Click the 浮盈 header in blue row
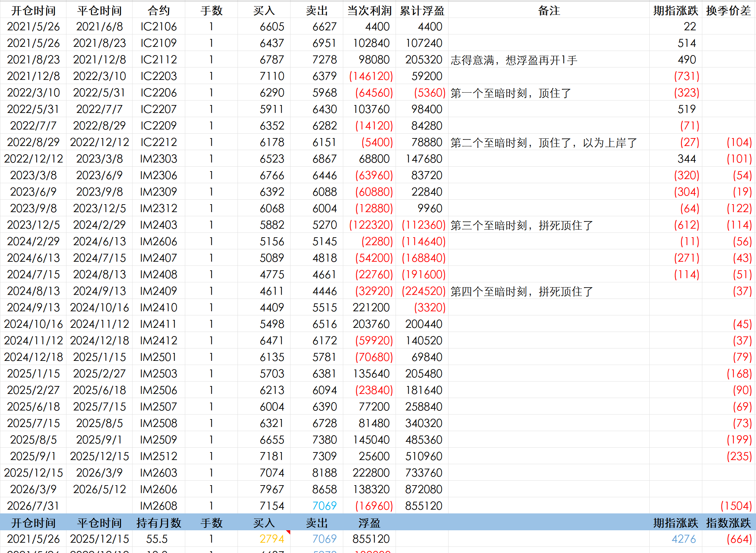This screenshot has height=553, width=756. (x=369, y=523)
